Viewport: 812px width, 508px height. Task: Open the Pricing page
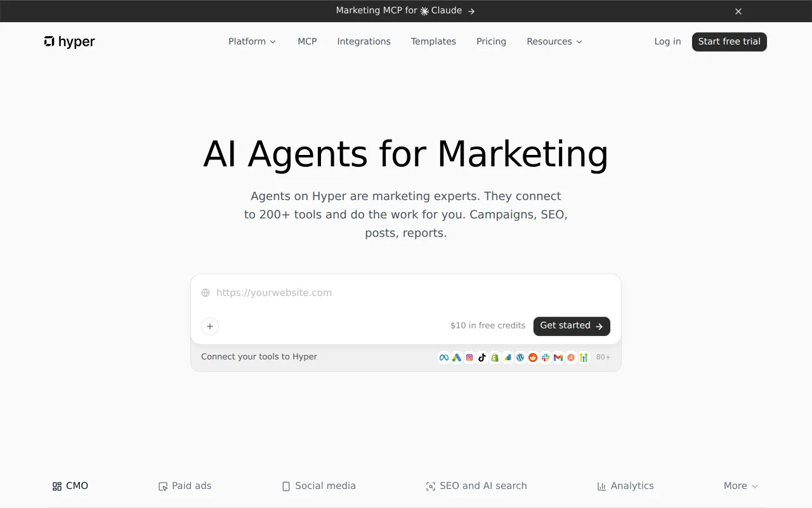coord(491,41)
